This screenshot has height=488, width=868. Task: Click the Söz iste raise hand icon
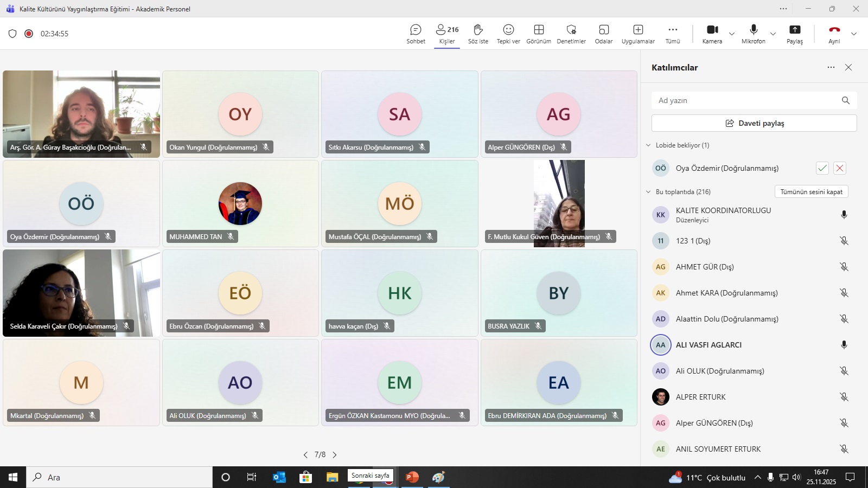tap(478, 34)
